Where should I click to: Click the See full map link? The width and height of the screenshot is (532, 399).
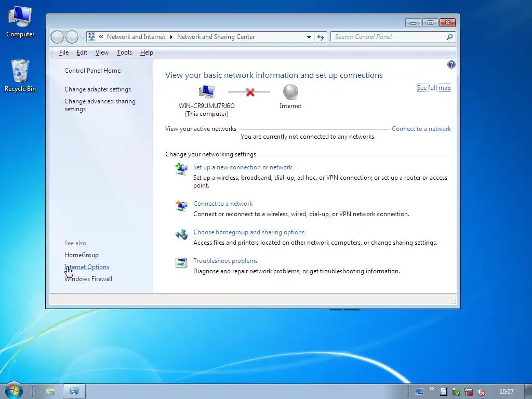coord(434,87)
